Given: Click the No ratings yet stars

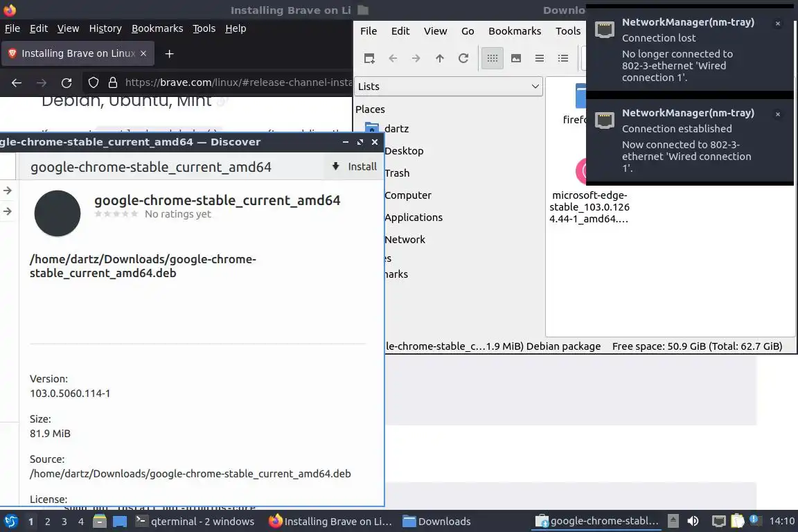Looking at the screenshot, I should point(116,214).
